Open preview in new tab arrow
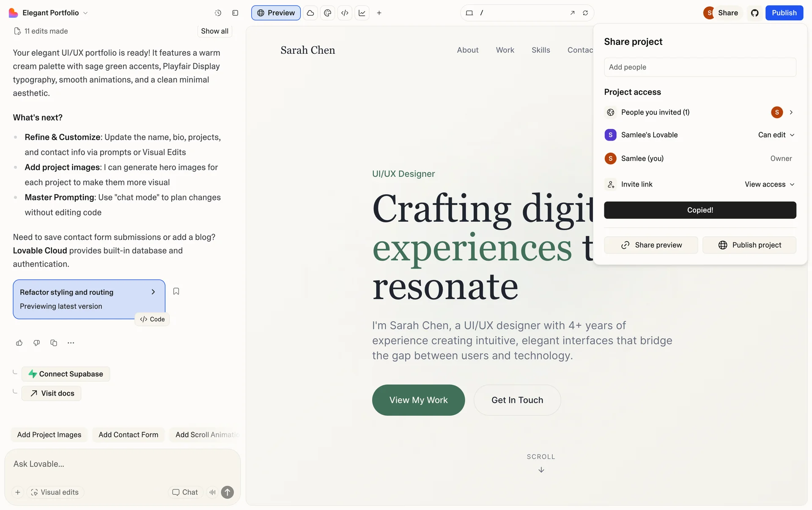The height and width of the screenshot is (510, 812). [x=572, y=13]
